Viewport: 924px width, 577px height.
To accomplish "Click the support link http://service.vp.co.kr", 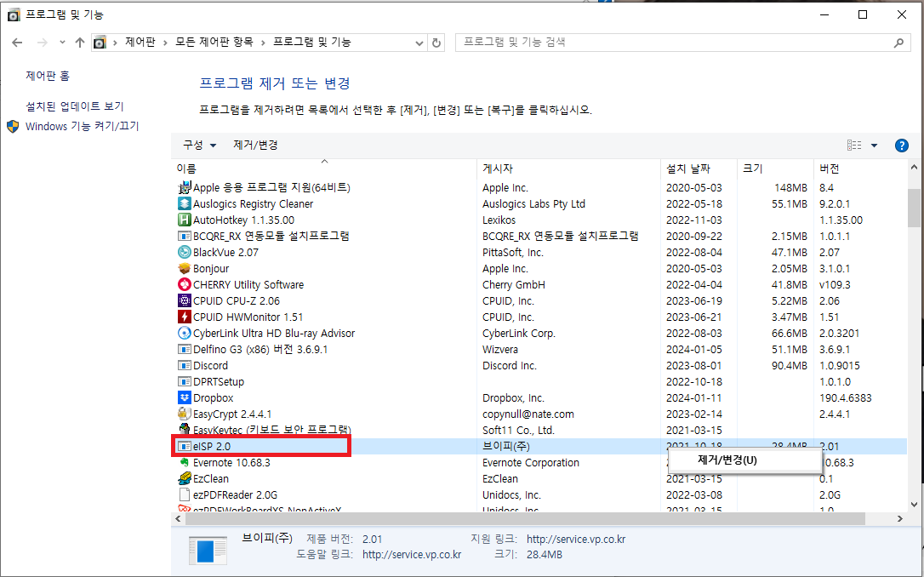I will coord(576,540).
